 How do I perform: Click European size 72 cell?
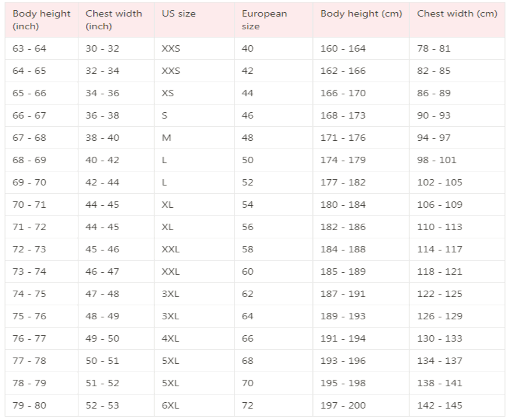click(x=273, y=405)
